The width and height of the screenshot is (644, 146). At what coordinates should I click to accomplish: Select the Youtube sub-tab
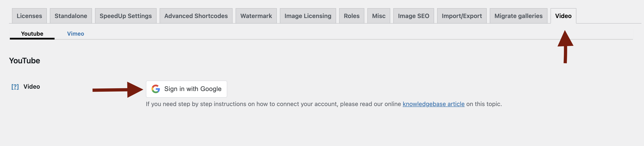(32, 34)
